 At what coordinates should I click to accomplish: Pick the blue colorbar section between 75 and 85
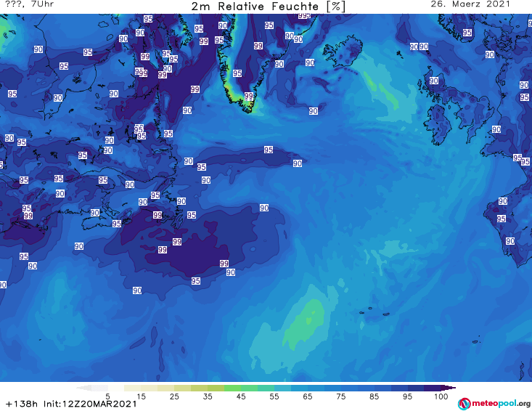point(358,388)
